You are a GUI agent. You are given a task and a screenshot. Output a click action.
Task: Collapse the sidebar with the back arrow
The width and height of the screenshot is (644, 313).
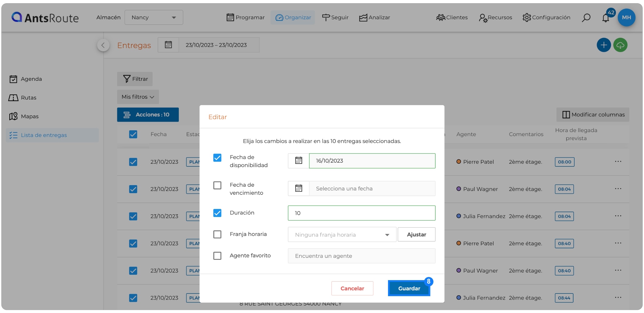[x=103, y=45]
